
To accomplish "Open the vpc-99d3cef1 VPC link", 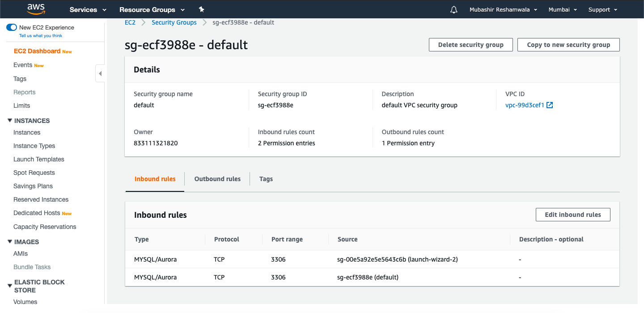I will point(525,105).
